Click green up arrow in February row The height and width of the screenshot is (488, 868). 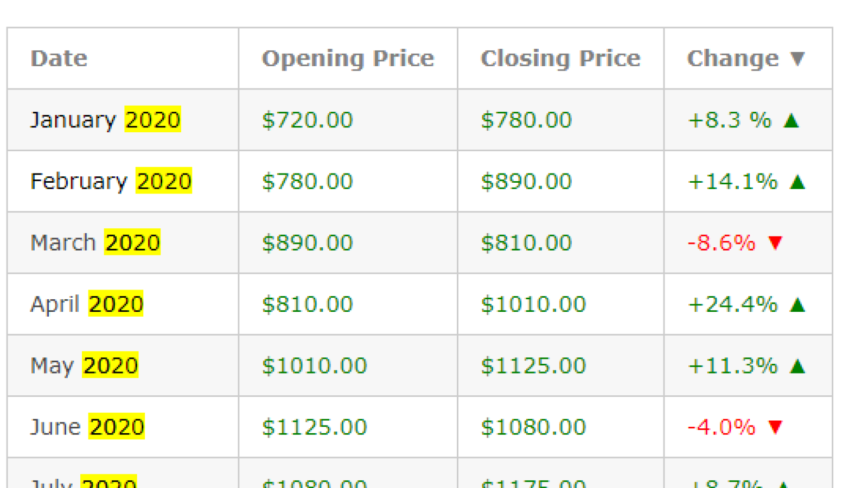click(x=797, y=181)
